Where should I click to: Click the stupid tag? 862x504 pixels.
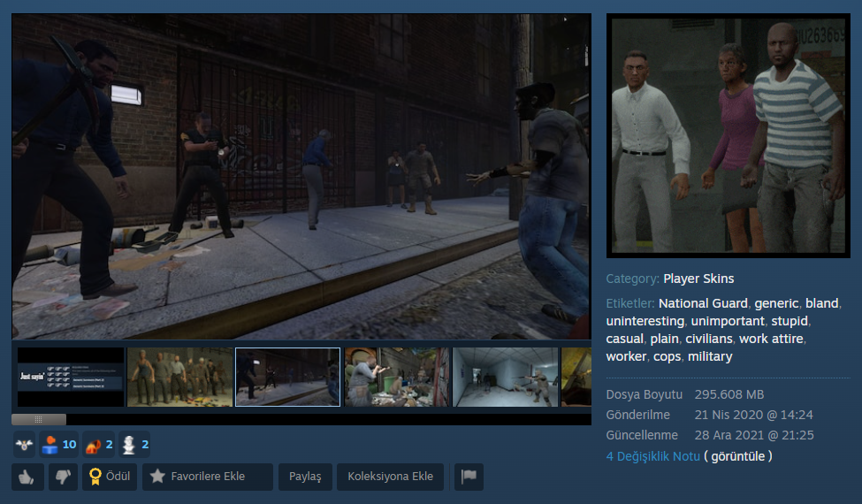(x=790, y=321)
